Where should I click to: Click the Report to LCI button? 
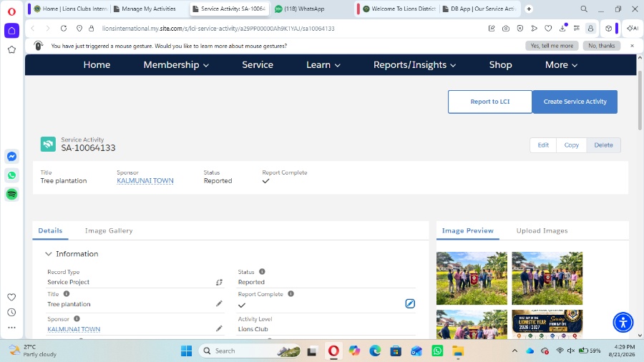(x=490, y=102)
